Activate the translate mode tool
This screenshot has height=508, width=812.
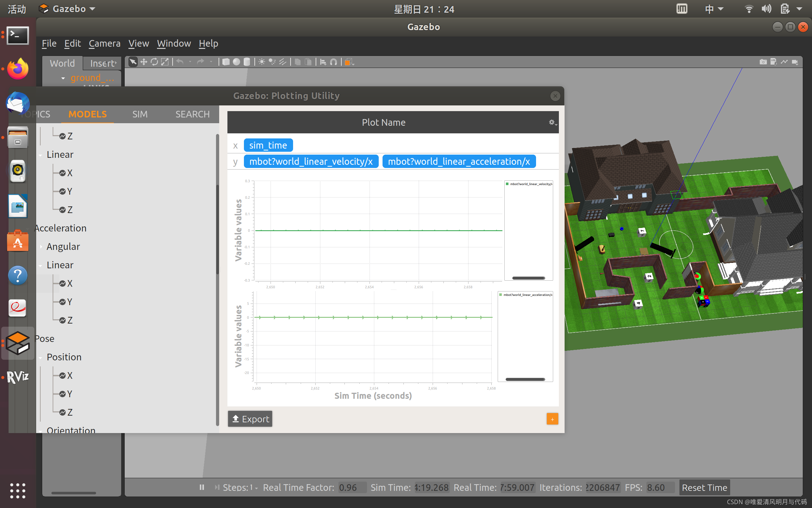pyautogui.click(x=144, y=62)
